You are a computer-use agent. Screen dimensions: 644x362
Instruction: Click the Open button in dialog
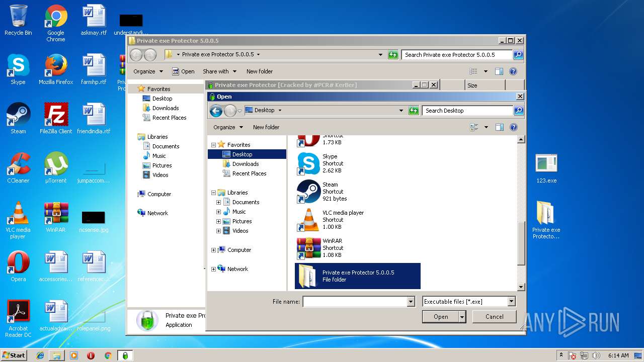tap(441, 317)
